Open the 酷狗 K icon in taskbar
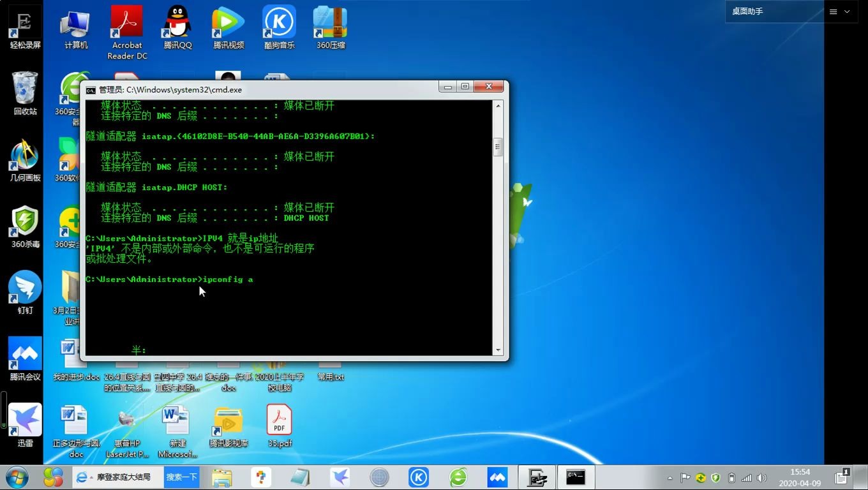Image resolution: width=868 pixels, height=490 pixels. tap(419, 477)
